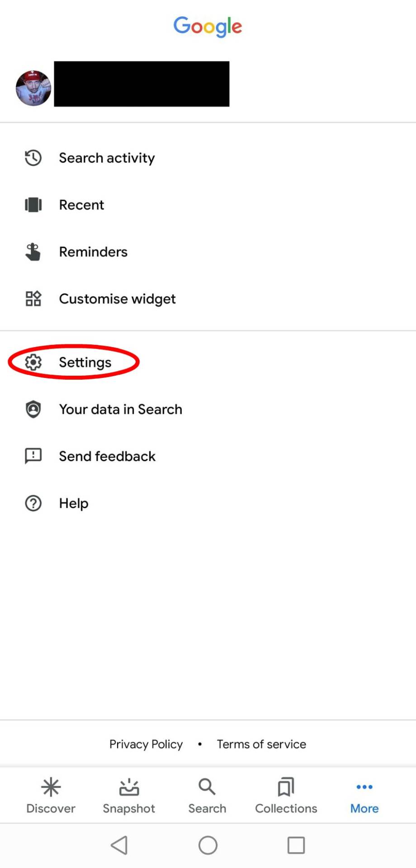Open Terms of service
Screen dimensions: 416x868
coord(261,744)
